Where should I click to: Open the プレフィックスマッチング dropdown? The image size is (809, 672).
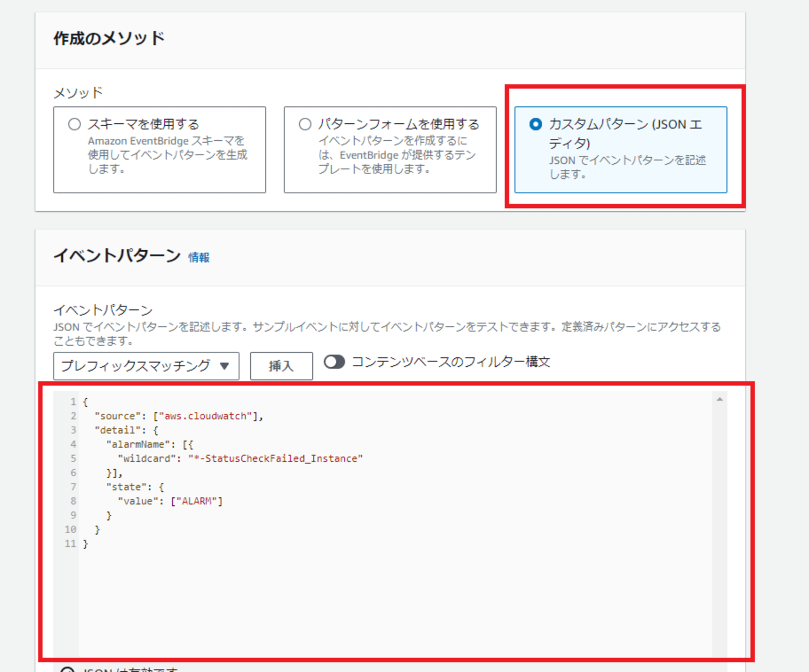point(146,366)
